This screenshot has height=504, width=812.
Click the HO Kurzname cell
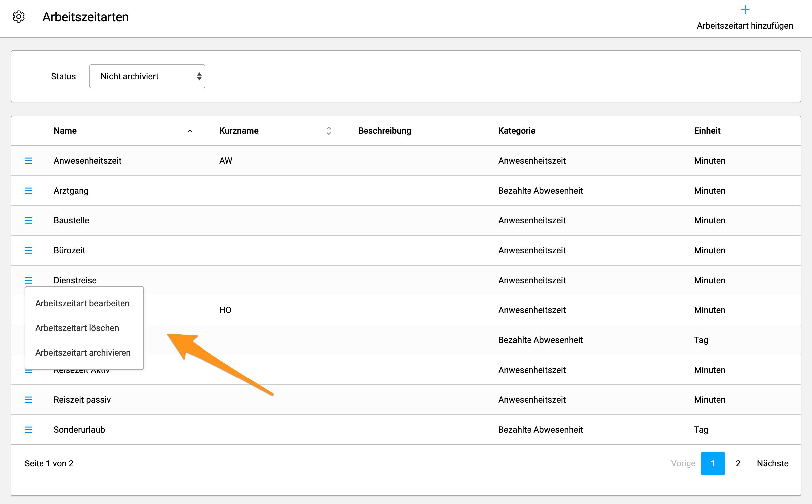(225, 310)
